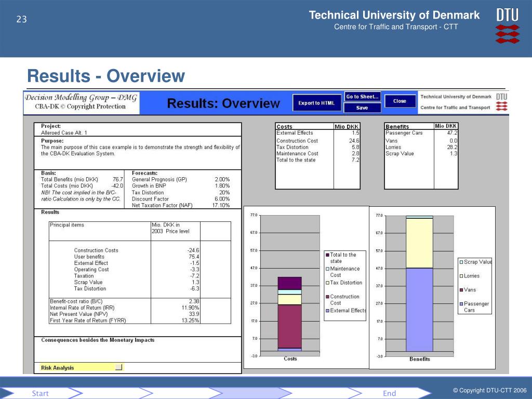Click the Net Taxation Factor (NAF) value 17.10%
Image resolution: width=532 pixels, height=399 pixels.
coord(221,205)
